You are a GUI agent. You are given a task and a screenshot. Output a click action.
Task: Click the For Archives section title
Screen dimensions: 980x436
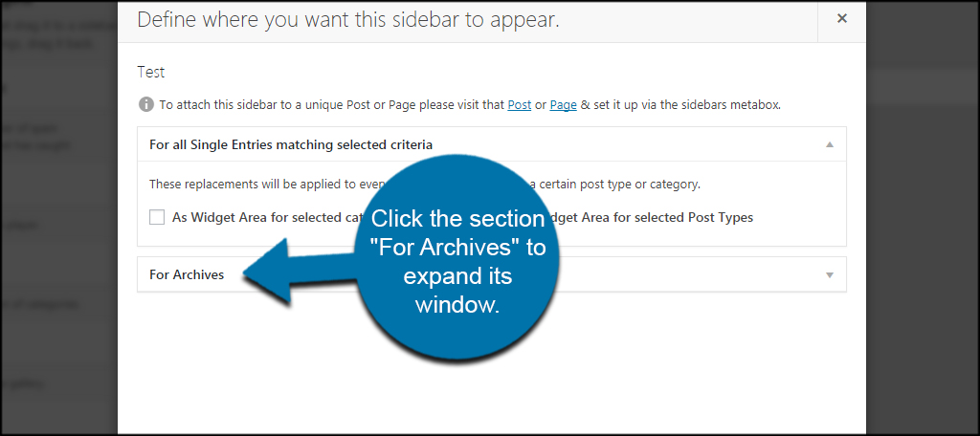pos(187,274)
